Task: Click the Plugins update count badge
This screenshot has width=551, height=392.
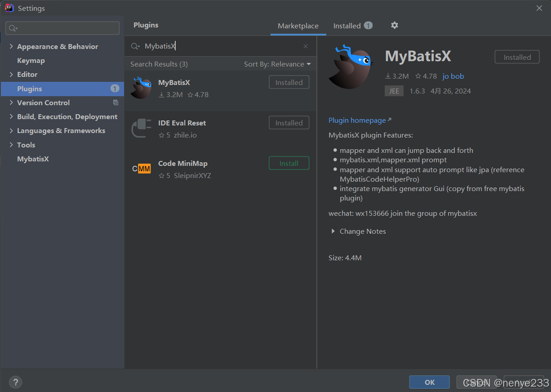Action: pyautogui.click(x=115, y=89)
